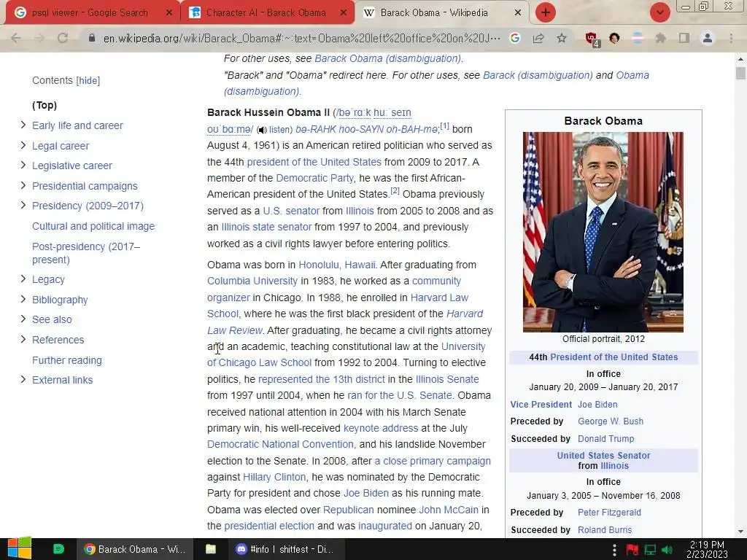Open green chat app in taskbar

[58, 548]
